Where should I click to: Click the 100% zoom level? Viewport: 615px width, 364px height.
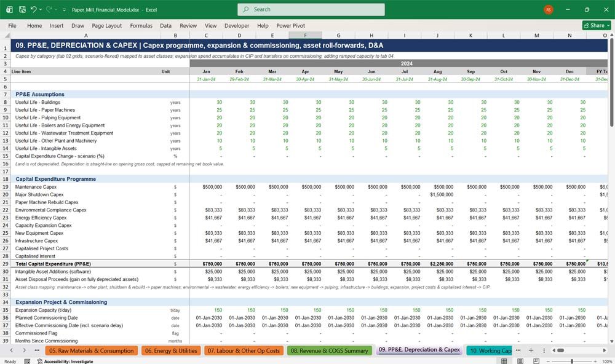607,362
